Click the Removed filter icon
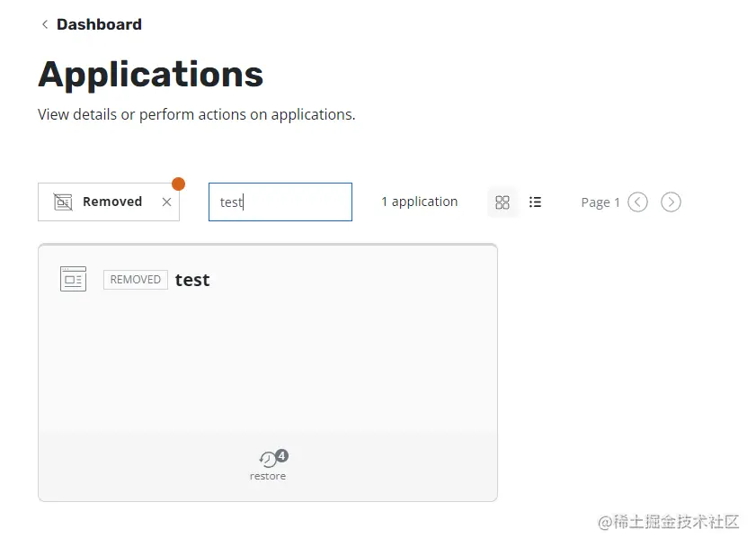The image size is (756, 547). click(x=63, y=202)
